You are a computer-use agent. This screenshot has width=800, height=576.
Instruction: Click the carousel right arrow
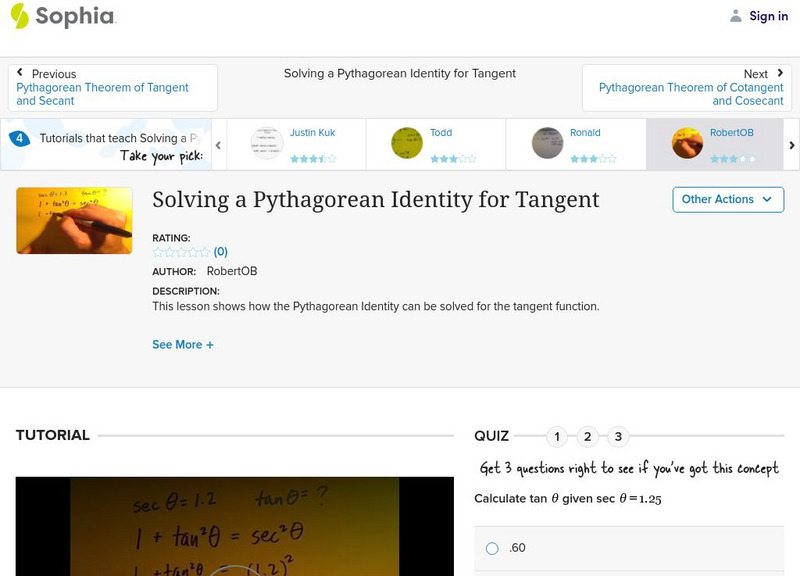790,143
